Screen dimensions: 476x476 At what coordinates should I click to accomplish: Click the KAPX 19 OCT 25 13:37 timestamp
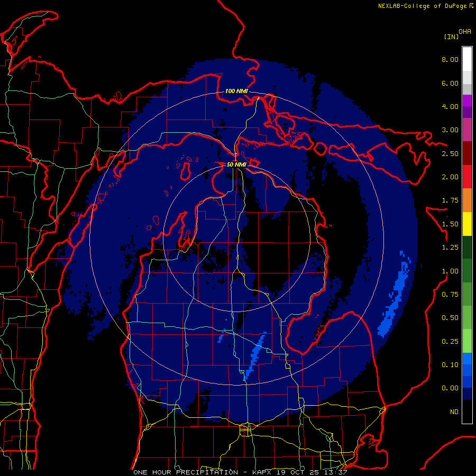[x=300, y=472]
